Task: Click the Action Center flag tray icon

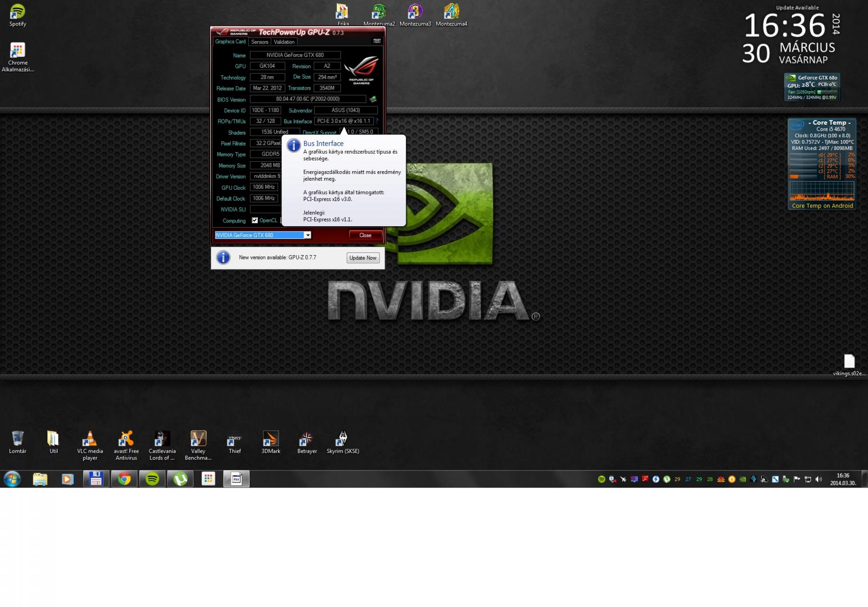Action: 797,479
